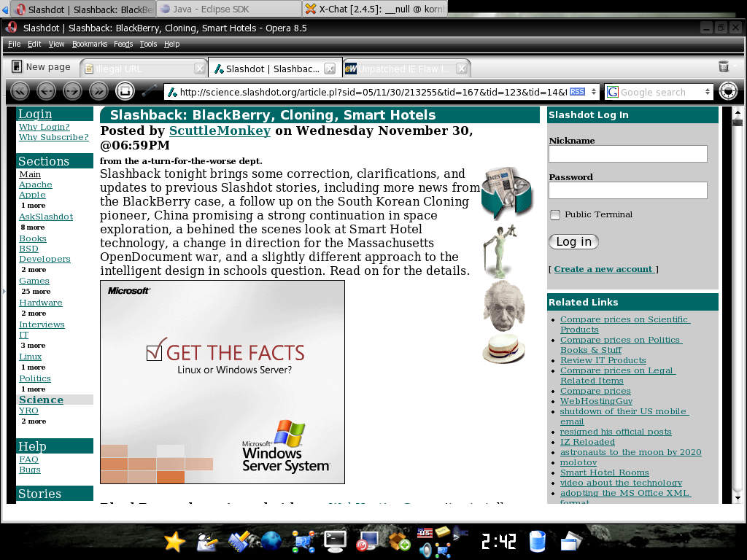Open the Bookmarks menu
The width and height of the screenshot is (747, 560).
[89, 44]
